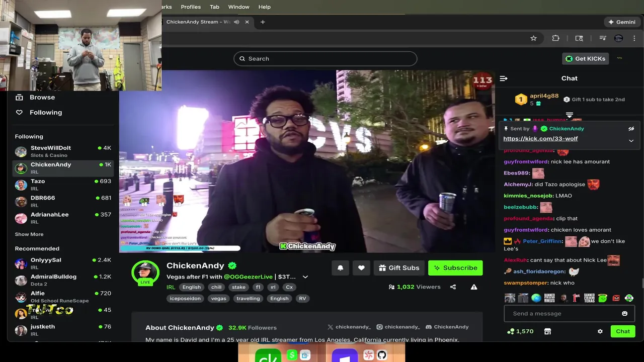Open the emoji picker in message box

(624, 314)
